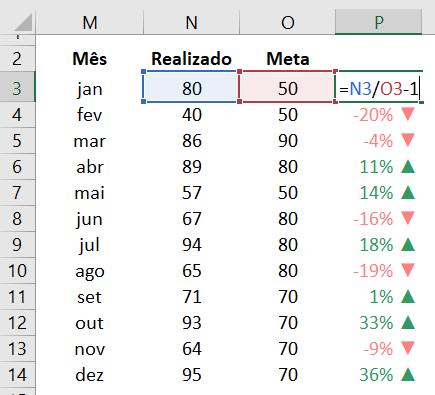Select Realizado value 94
This screenshot has width=435, height=395.
191,245
